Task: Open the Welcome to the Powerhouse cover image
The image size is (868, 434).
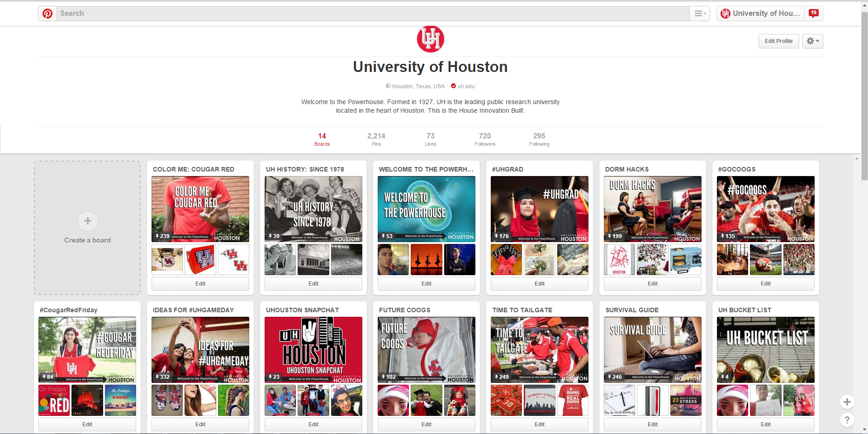Action: tap(427, 209)
